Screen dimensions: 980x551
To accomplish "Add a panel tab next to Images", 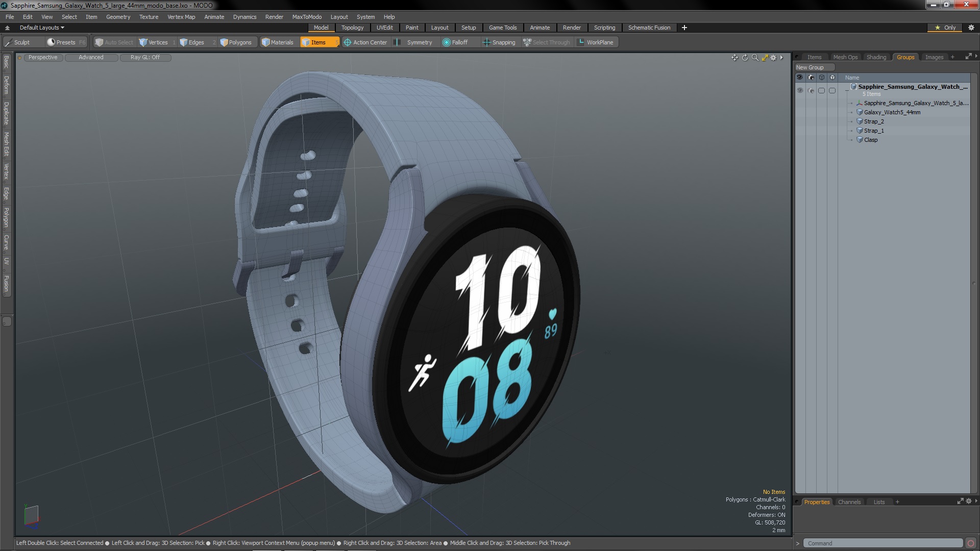I will point(952,57).
